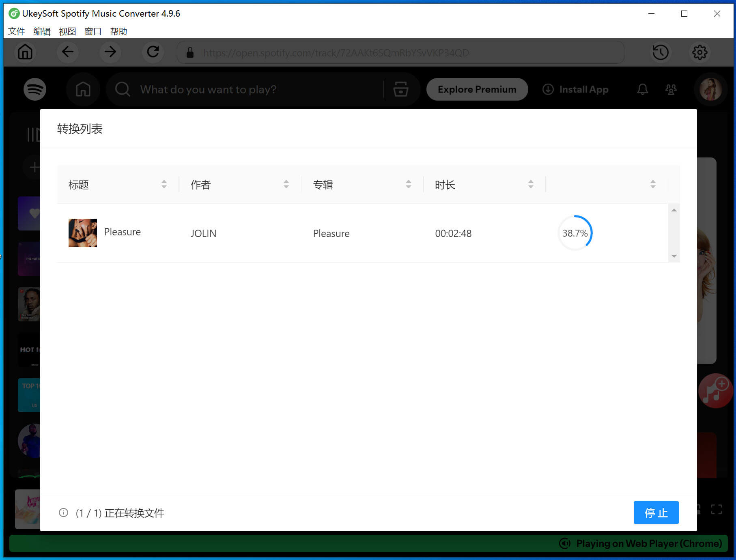Image resolution: width=736 pixels, height=560 pixels.
Task: Click the 停止 button to stop converting
Action: point(656,513)
